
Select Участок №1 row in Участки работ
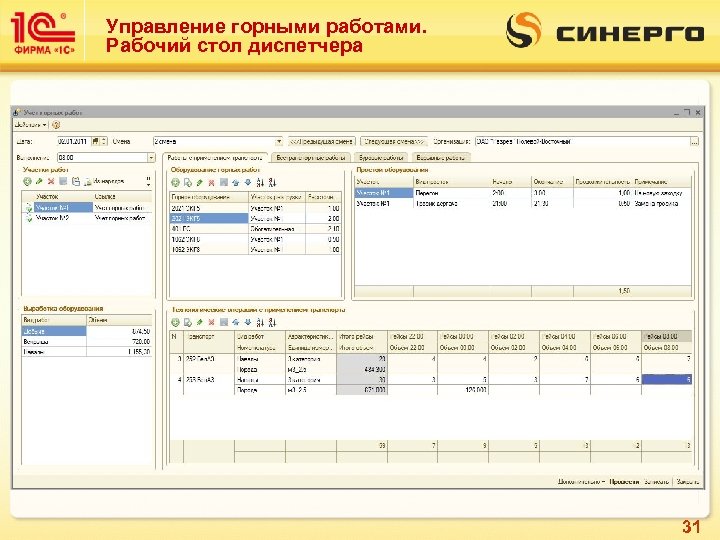point(87,208)
